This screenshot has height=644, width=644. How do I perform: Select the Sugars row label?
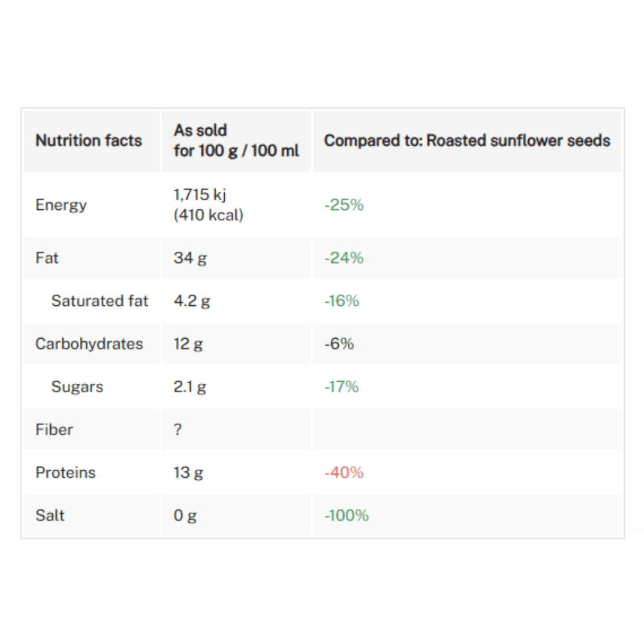coord(77,387)
